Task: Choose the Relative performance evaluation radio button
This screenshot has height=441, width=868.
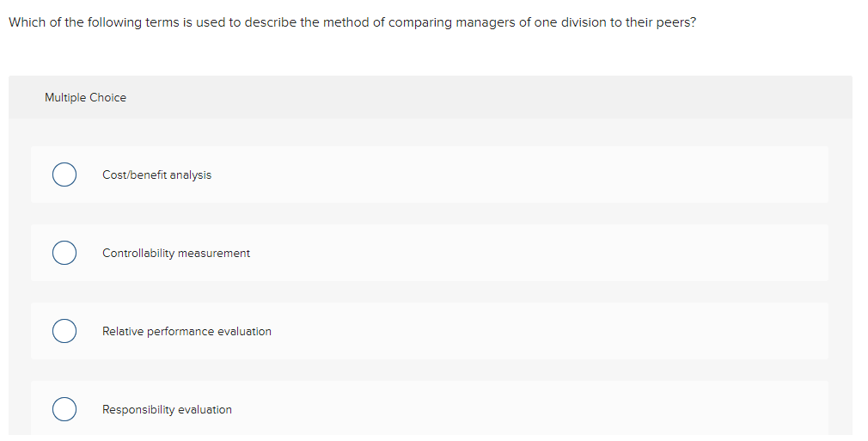Action: pyautogui.click(x=64, y=332)
